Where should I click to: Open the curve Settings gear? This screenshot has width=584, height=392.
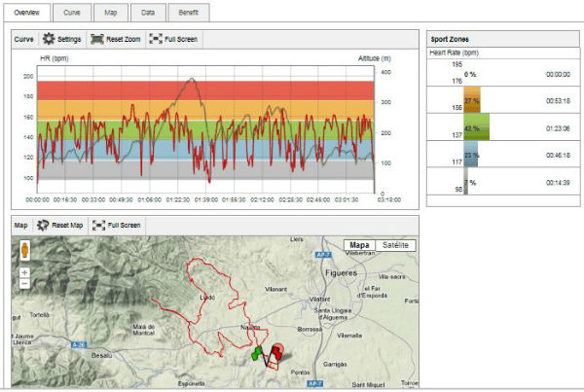point(61,39)
